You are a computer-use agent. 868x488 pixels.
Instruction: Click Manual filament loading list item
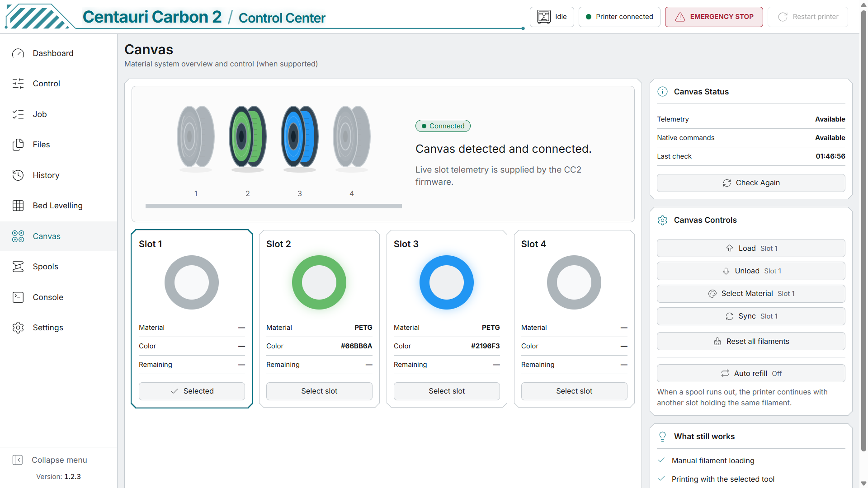point(713,460)
